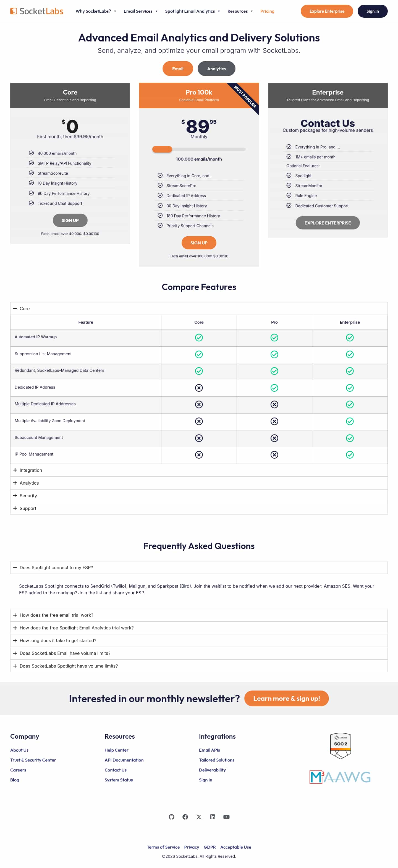Adjust the Pro emails per month slider
Screen dimensions: 398x868
[163, 149]
